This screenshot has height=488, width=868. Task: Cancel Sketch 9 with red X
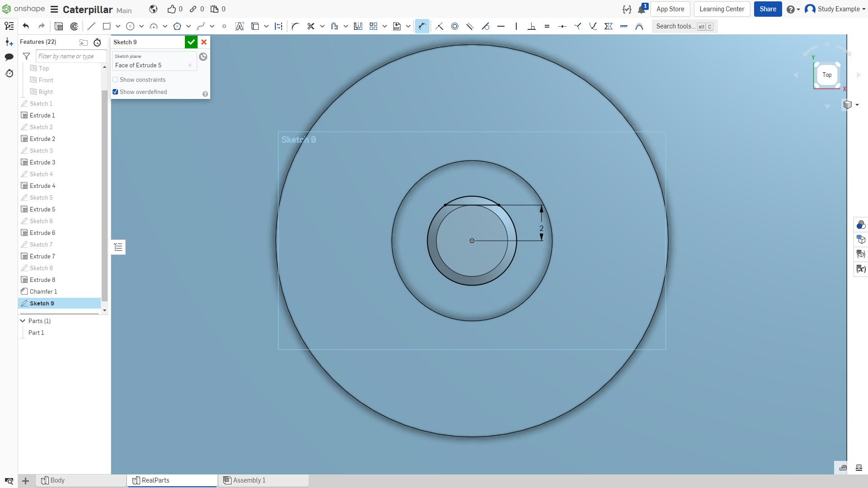coord(204,42)
